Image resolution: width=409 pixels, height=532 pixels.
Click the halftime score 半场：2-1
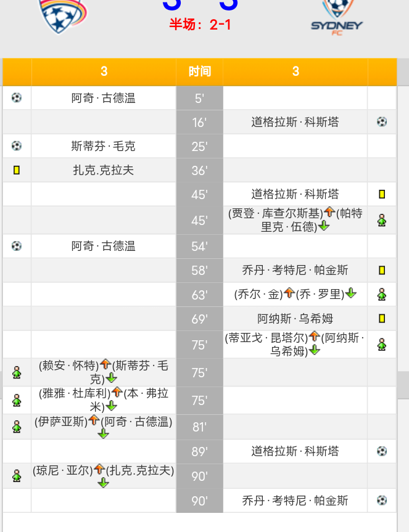coord(200,25)
